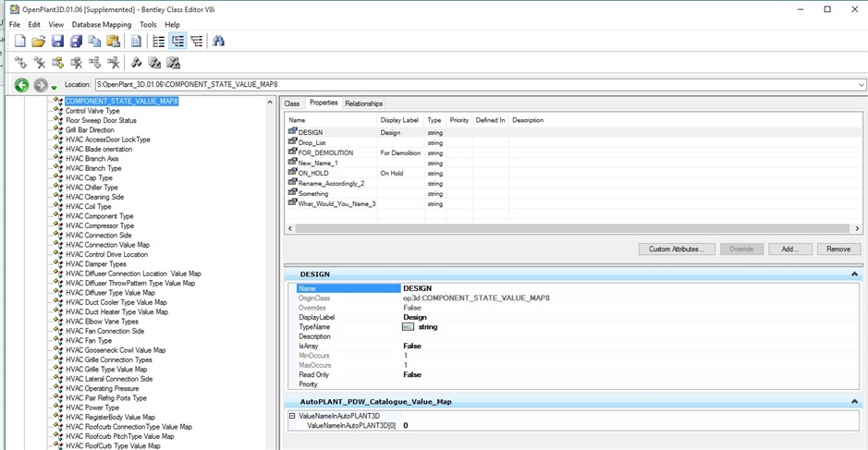Switch to the Relationships tab

click(363, 103)
